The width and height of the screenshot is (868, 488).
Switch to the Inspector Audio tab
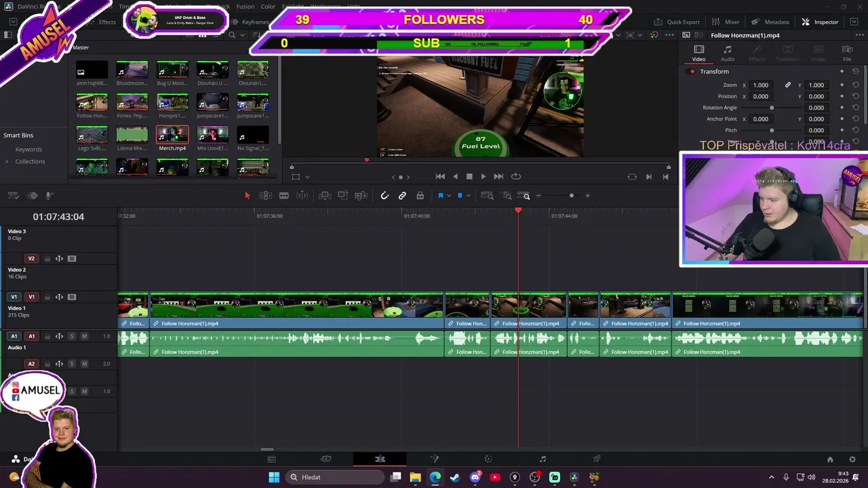(x=727, y=54)
